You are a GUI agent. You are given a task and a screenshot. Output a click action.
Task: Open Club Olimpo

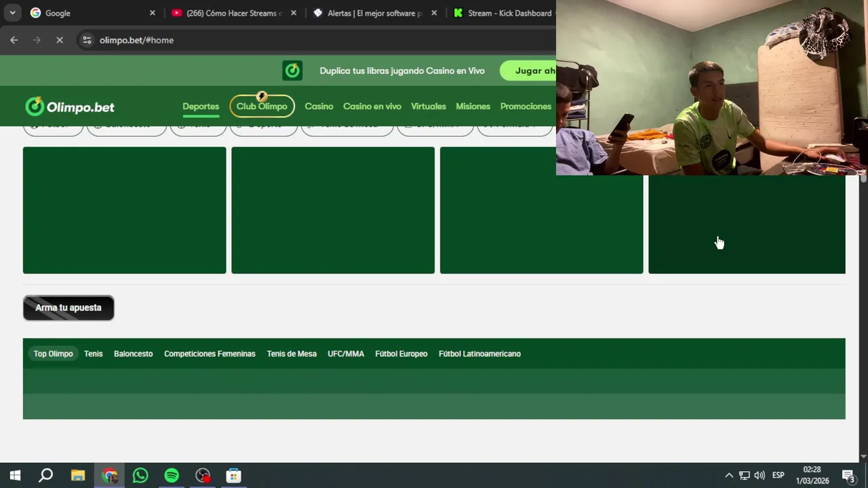262,106
